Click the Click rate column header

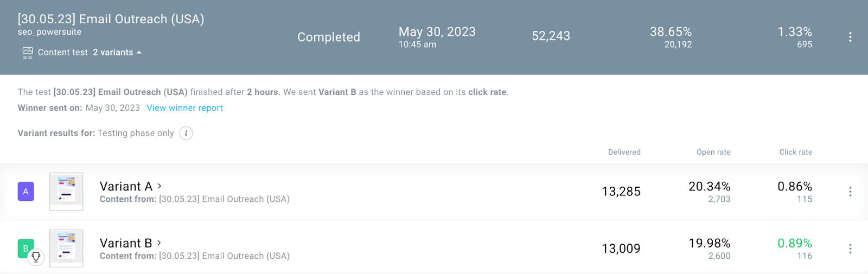[796, 152]
